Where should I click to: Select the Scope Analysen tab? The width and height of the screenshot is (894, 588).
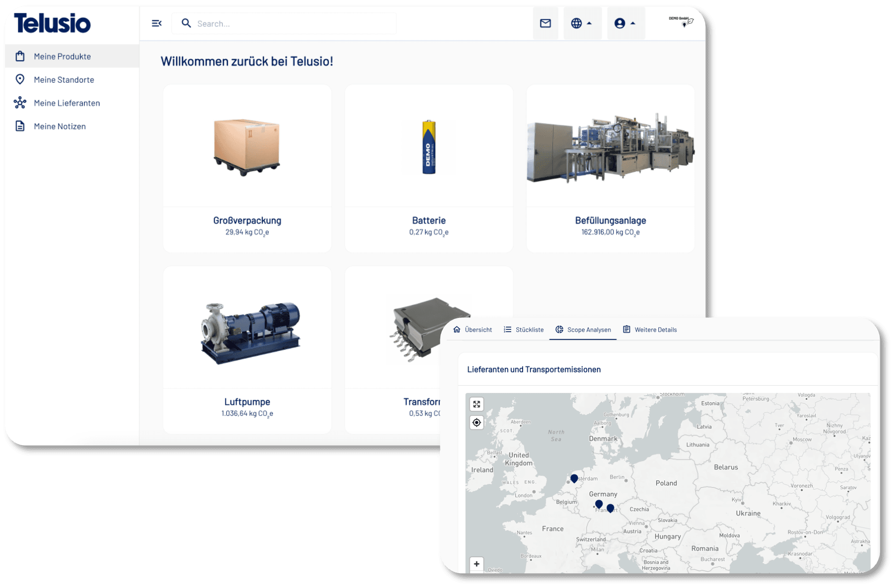[583, 329]
